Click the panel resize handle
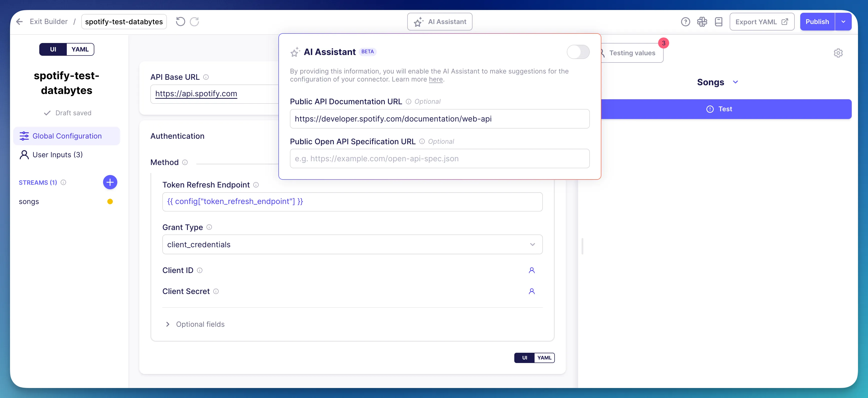Screen dimensions: 868x398 (582, 247)
